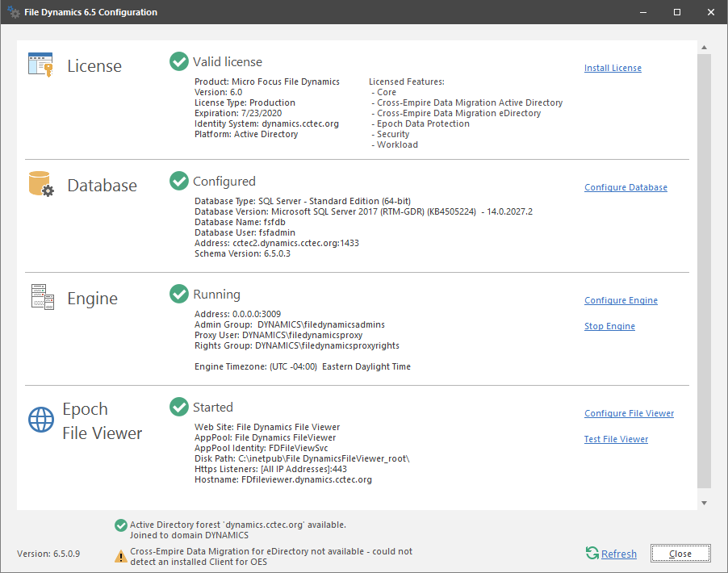Screen dimensions: 728x573
Task: Open the Install License link
Action: pos(613,69)
